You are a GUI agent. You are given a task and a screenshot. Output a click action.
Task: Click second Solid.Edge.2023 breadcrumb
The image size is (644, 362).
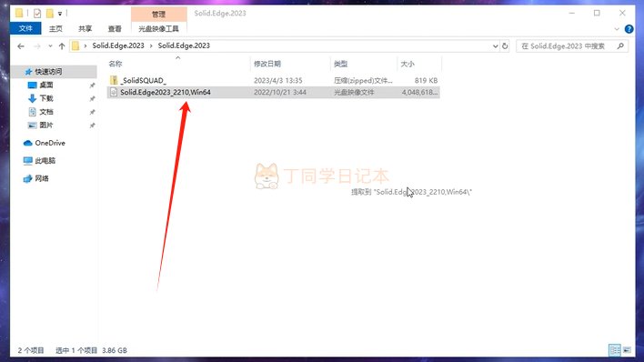pos(184,45)
